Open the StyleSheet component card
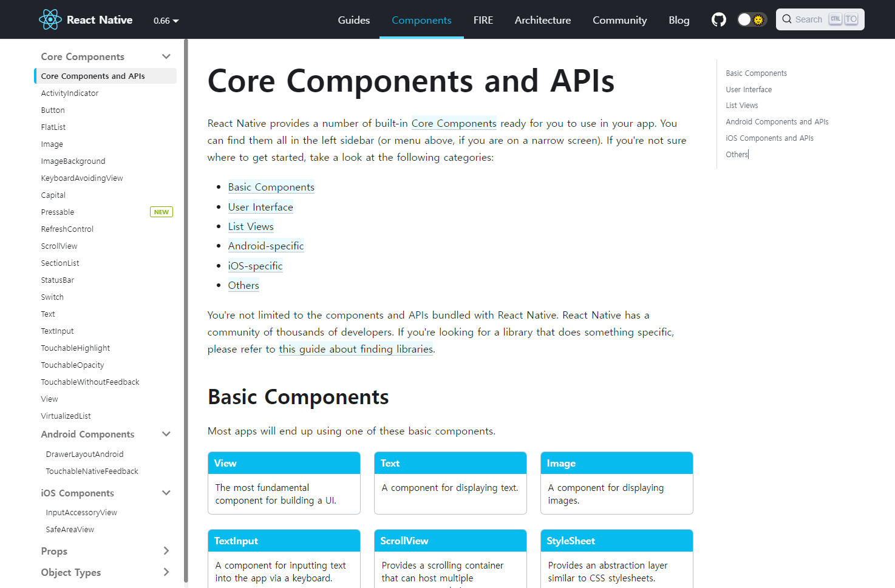 [616, 558]
